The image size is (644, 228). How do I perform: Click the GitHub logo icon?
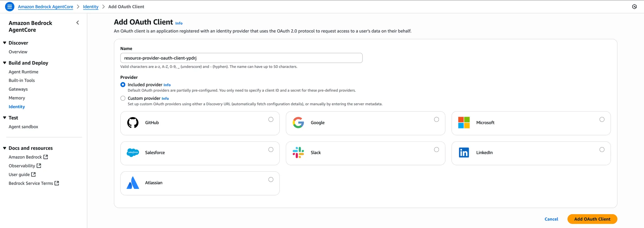133,123
